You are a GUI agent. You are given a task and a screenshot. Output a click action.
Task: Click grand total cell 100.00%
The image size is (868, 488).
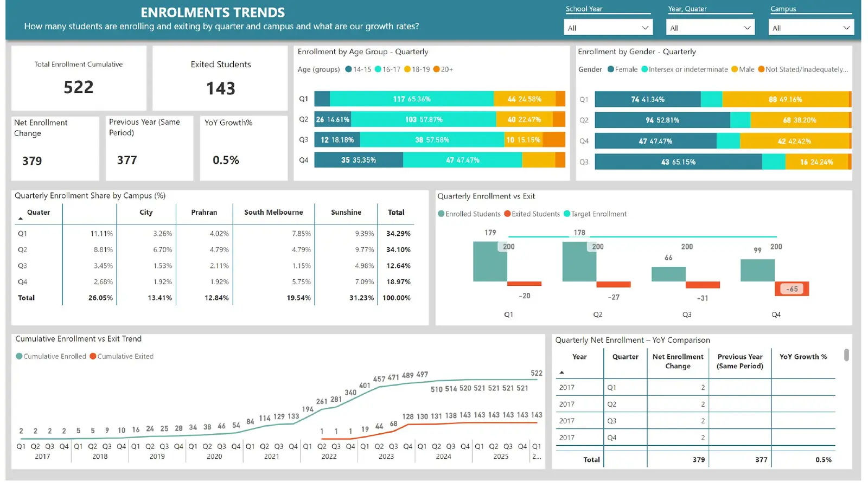(397, 298)
